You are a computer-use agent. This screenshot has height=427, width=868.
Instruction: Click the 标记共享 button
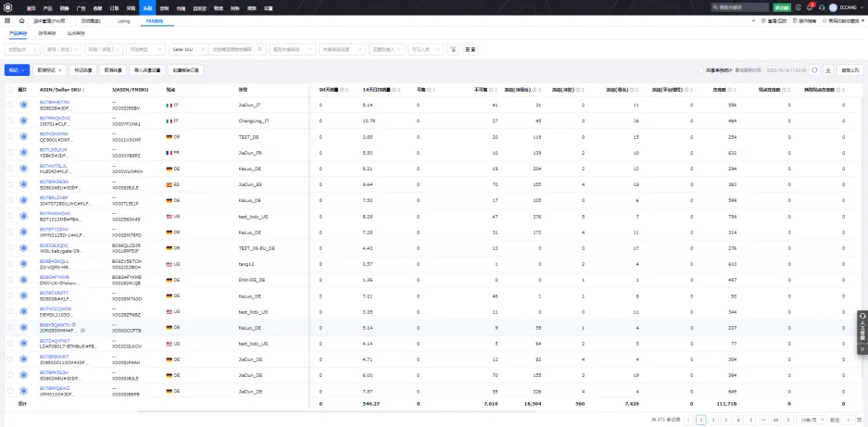point(83,70)
